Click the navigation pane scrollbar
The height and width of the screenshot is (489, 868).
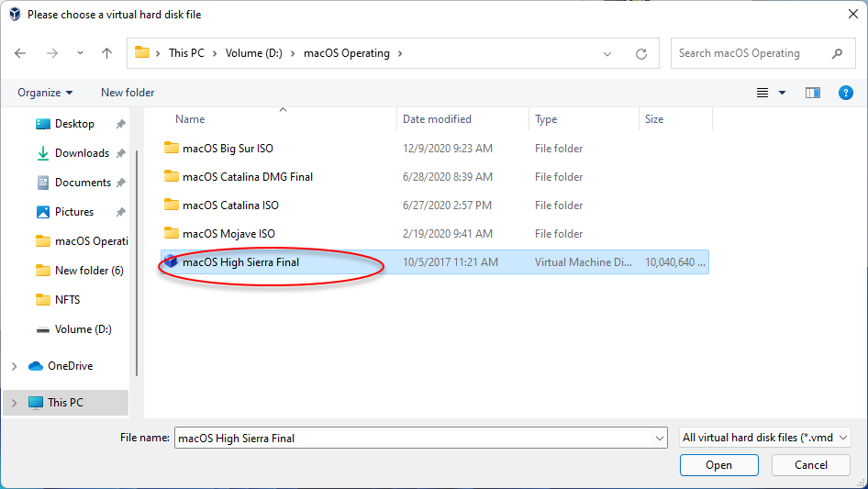click(136, 263)
